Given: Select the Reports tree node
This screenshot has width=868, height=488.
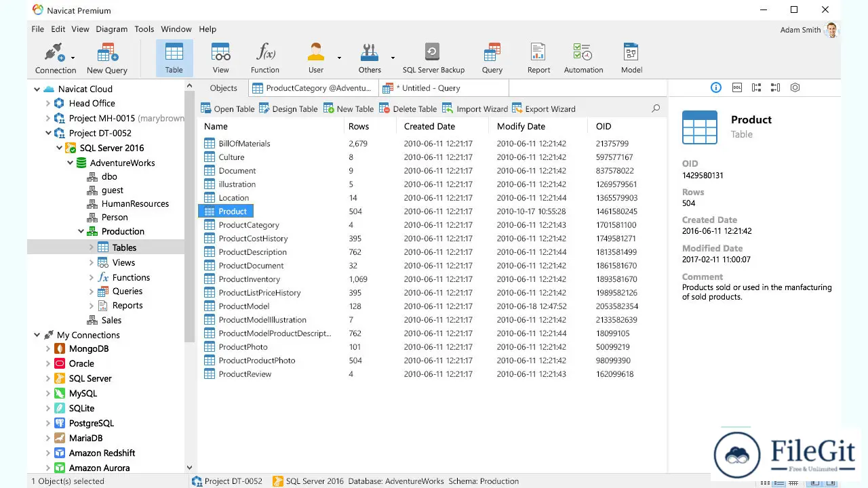Looking at the screenshot, I should [x=120, y=305].
